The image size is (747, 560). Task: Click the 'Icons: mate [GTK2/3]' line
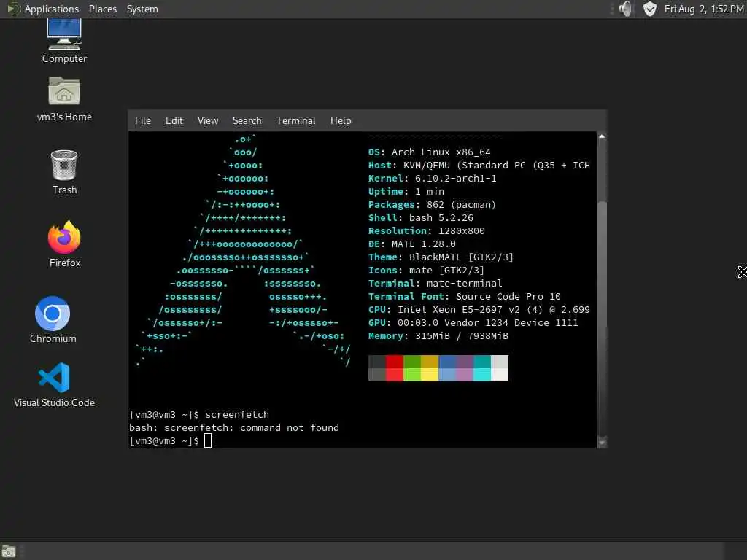click(426, 270)
